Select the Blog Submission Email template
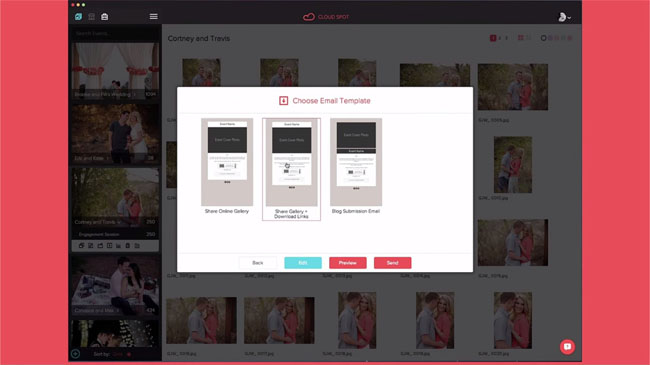 tap(356, 166)
